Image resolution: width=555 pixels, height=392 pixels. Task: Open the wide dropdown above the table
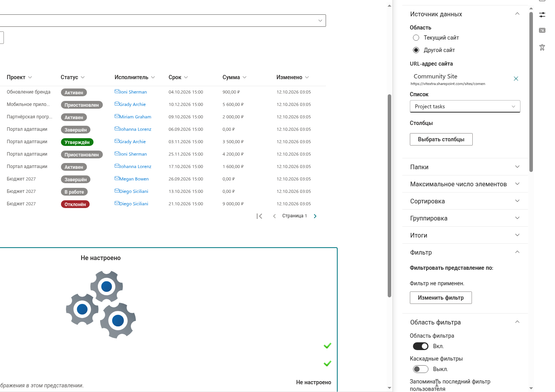163,21
